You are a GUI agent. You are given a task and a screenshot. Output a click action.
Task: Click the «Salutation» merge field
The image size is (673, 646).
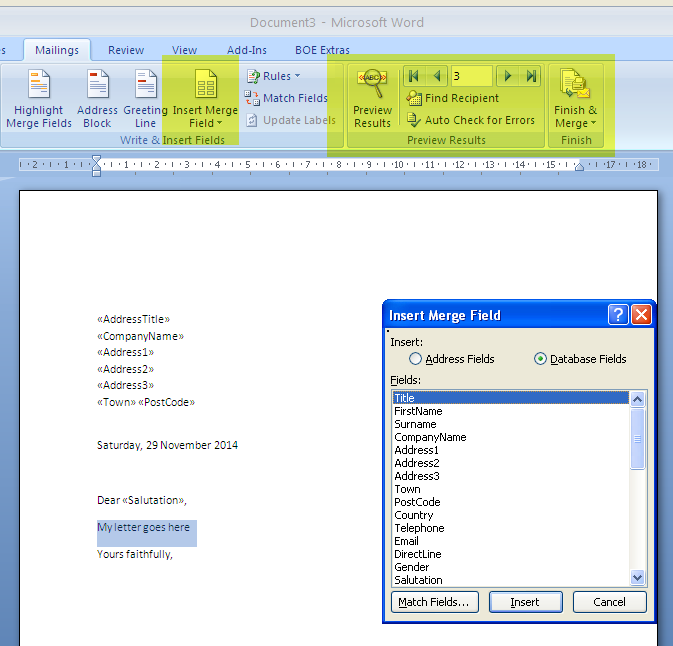(x=154, y=500)
